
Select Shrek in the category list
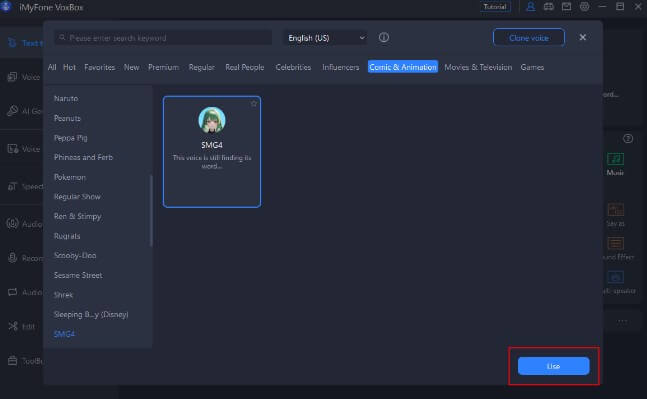tap(64, 295)
